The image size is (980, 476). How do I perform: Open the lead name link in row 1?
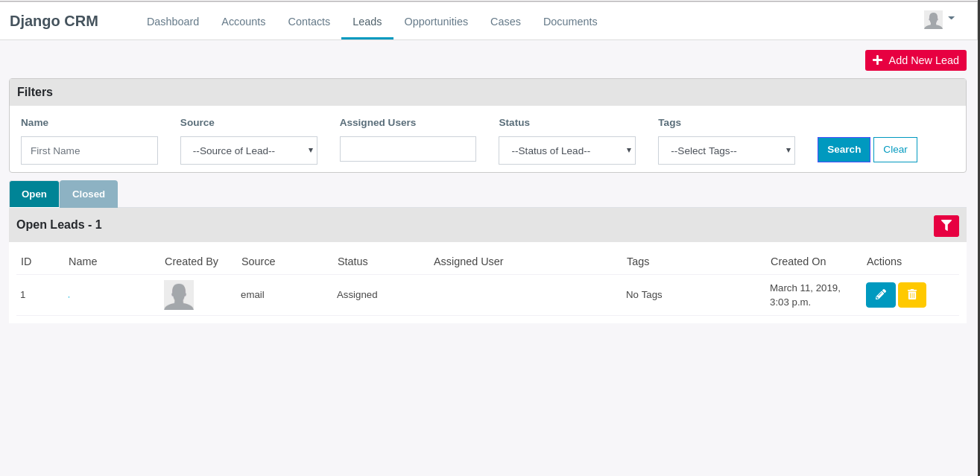(69, 296)
